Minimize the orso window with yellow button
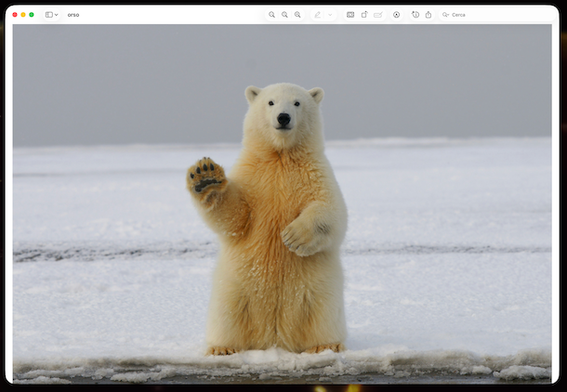This screenshot has height=392, width=567. point(23,15)
